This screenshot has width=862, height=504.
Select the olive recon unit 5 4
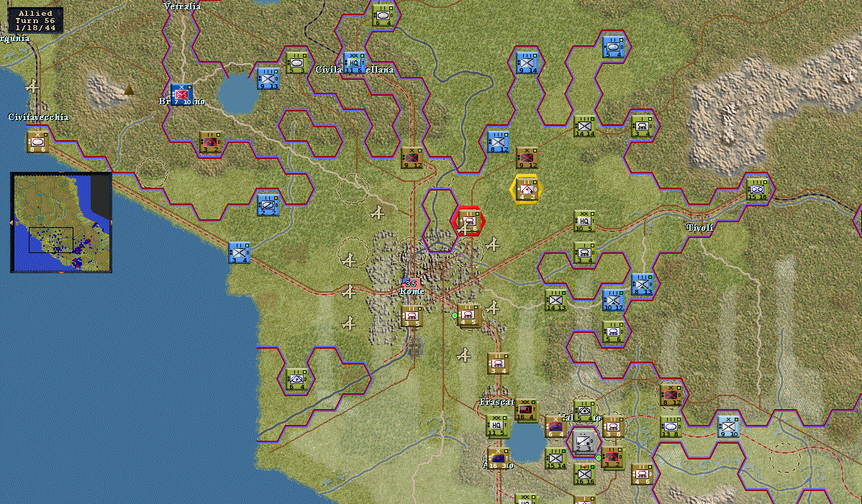point(584,410)
